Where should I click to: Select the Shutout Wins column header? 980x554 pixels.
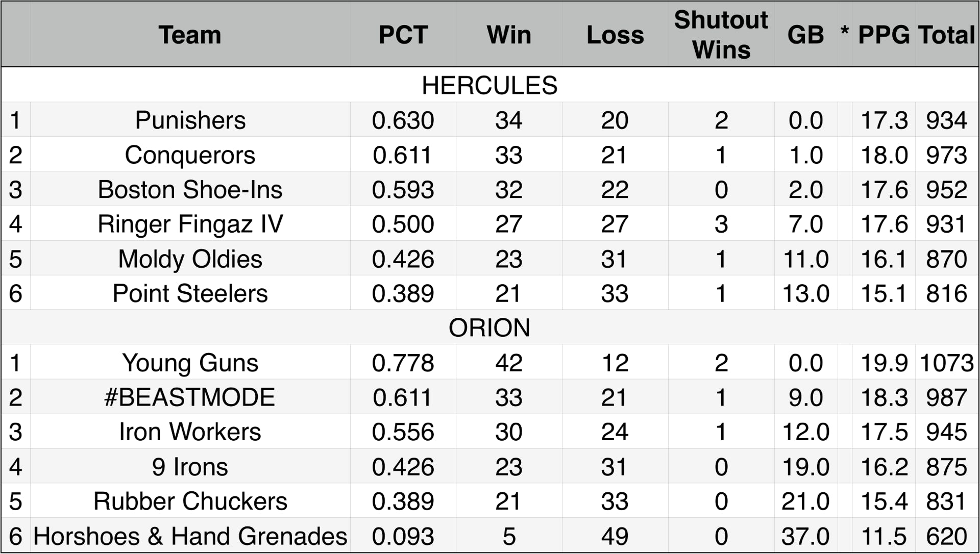click(x=721, y=35)
